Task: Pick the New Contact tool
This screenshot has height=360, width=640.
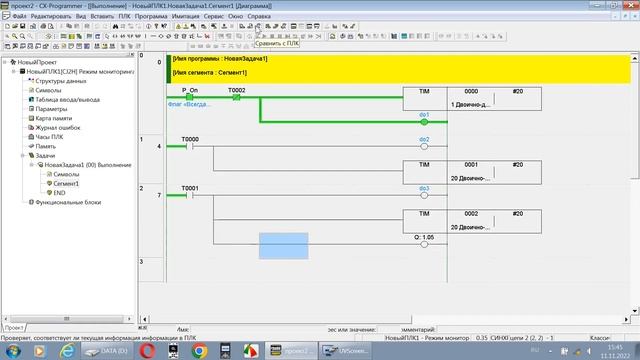Action: click(x=115, y=36)
